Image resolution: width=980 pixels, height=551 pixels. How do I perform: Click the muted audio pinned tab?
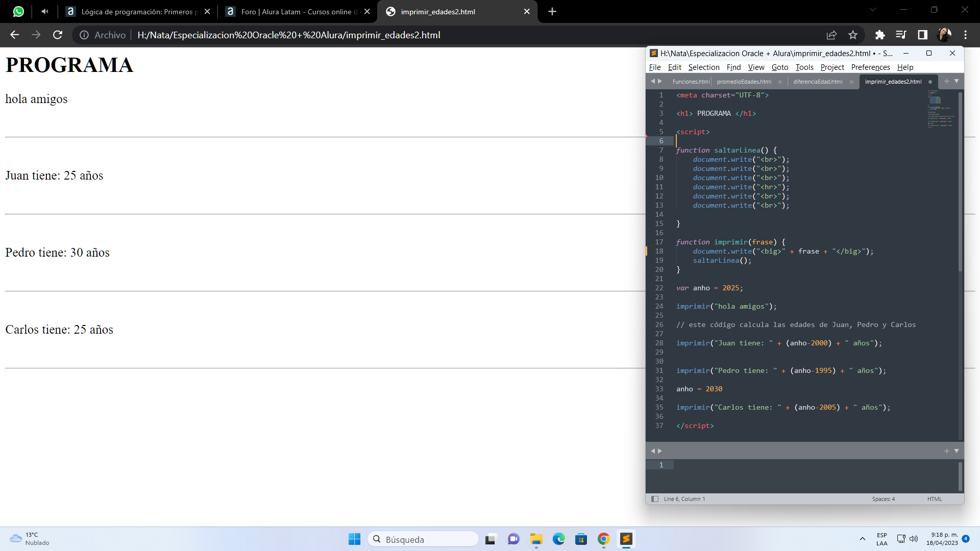tap(45, 11)
